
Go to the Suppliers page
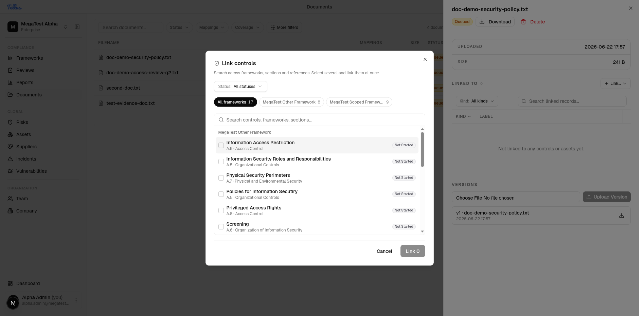click(x=26, y=147)
